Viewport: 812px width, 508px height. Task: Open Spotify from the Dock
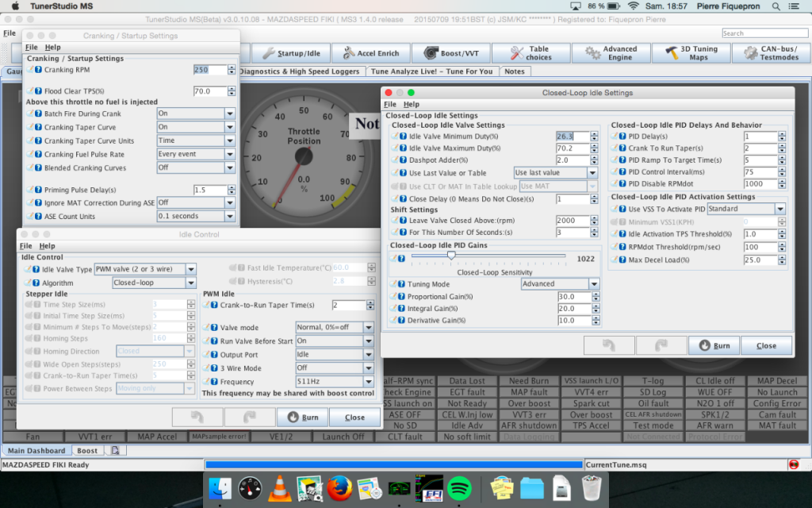pyautogui.click(x=459, y=488)
